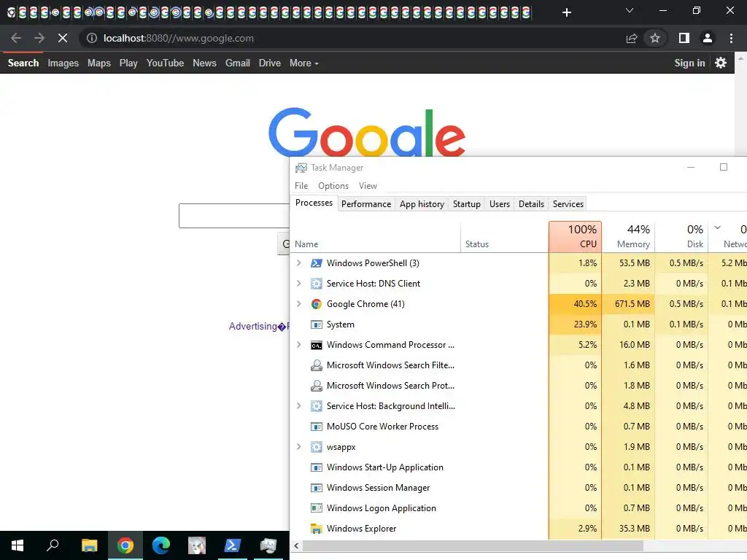The height and width of the screenshot is (560, 747).
Task: Select the System process row
Action: tap(519, 324)
